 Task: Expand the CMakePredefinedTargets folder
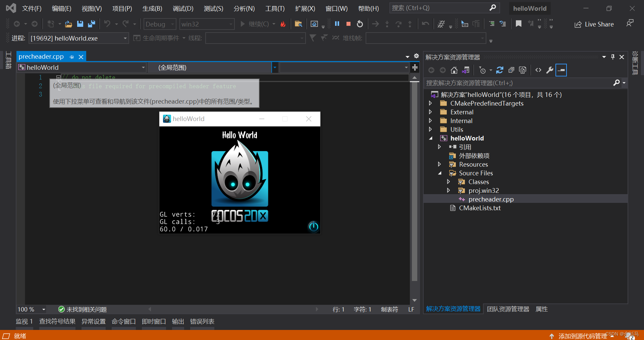point(430,103)
